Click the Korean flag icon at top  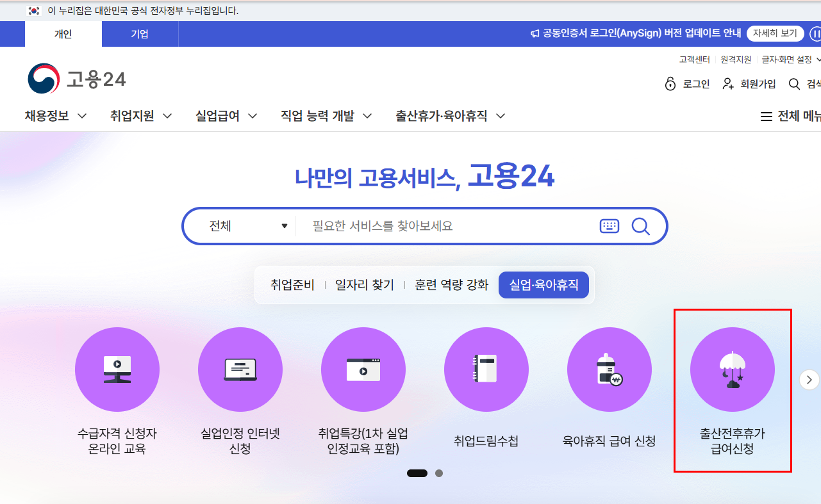coord(35,10)
